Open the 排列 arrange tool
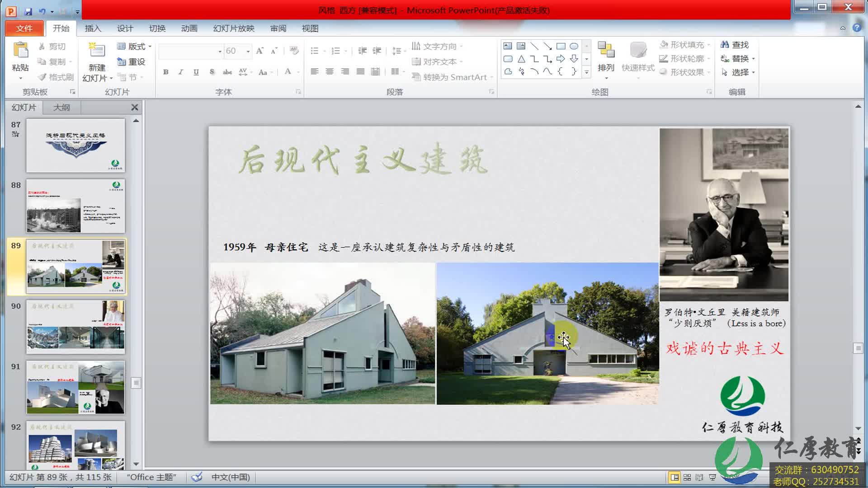 [606, 59]
